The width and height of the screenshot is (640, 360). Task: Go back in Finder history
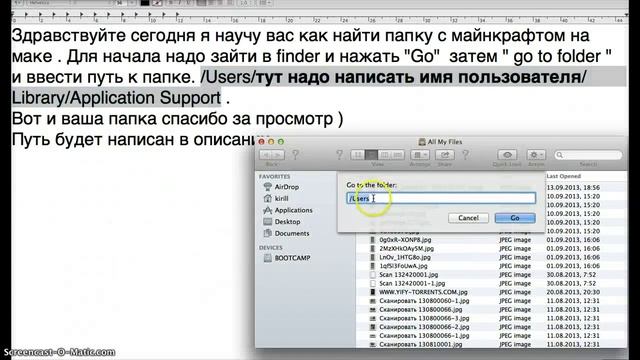click(266, 155)
